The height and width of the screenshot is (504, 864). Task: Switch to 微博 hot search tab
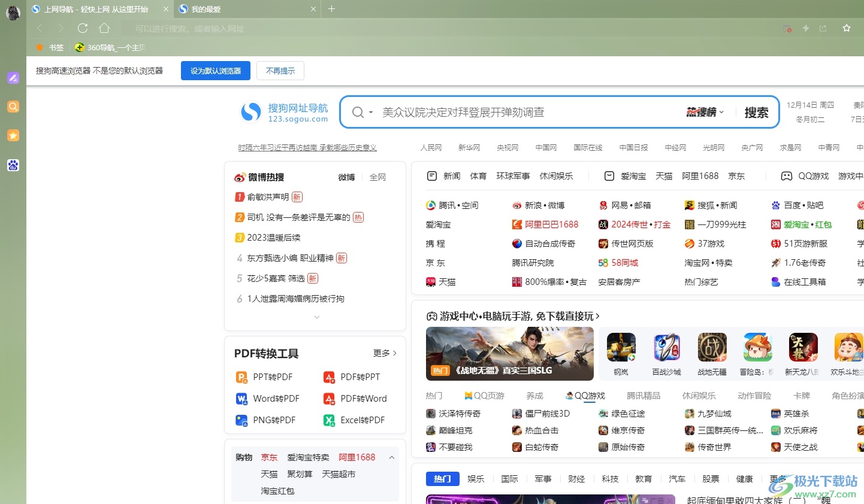[x=346, y=177]
